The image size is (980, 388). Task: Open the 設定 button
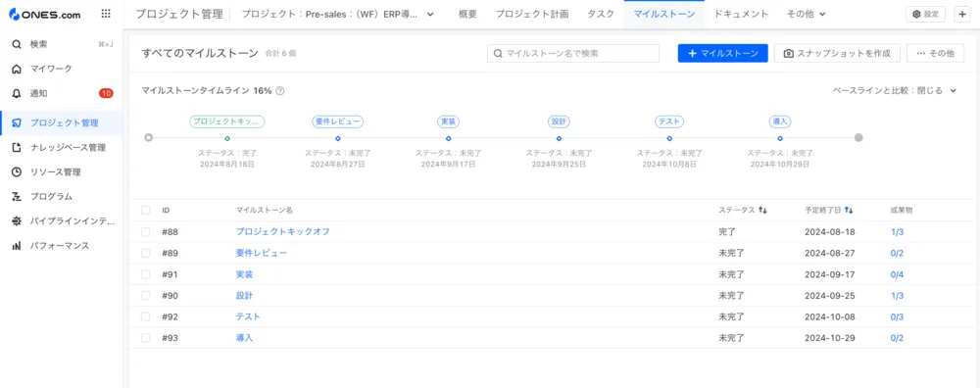926,14
